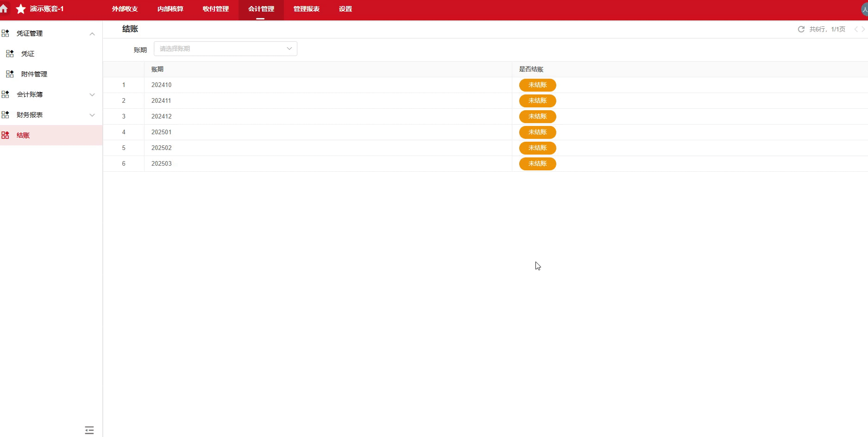Image resolution: width=868 pixels, height=437 pixels.
Task: Open 凭证 in the sidebar
Action: [x=28, y=54]
